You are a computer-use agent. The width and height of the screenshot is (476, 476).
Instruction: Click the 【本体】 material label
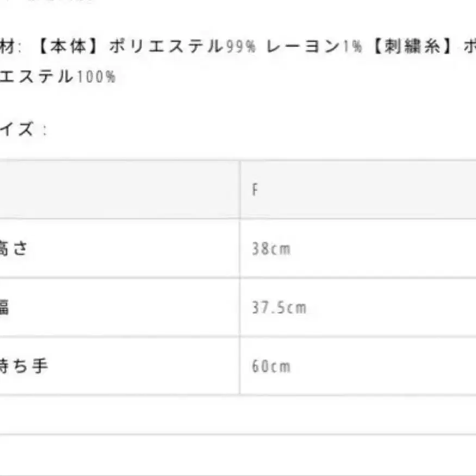[x=68, y=47]
